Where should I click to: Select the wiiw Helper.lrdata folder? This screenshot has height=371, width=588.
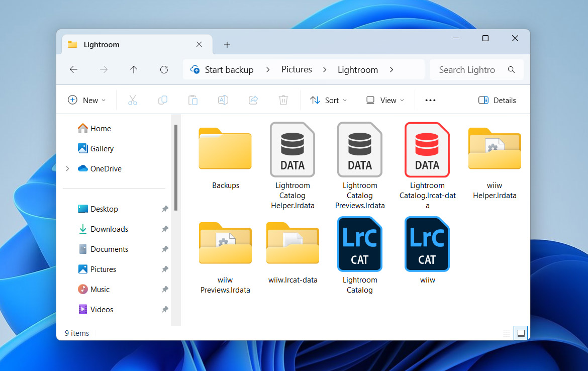tap(495, 149)
